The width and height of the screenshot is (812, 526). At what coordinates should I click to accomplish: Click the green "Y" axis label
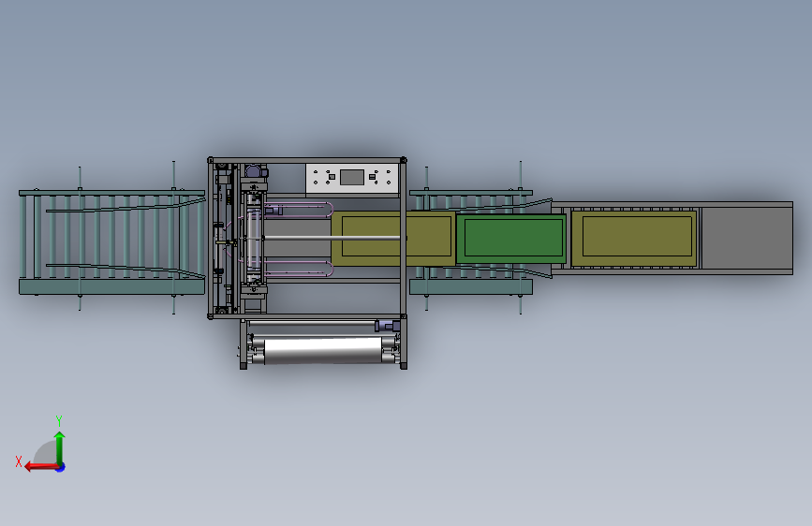click(59, 420)
